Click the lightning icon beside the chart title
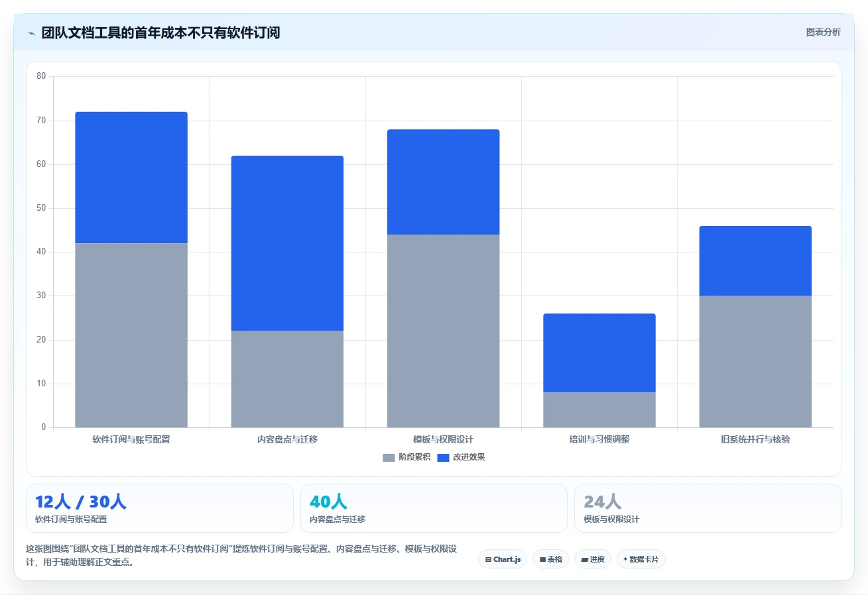Screen dimensions: 868x595 click(x=31, y=33)
